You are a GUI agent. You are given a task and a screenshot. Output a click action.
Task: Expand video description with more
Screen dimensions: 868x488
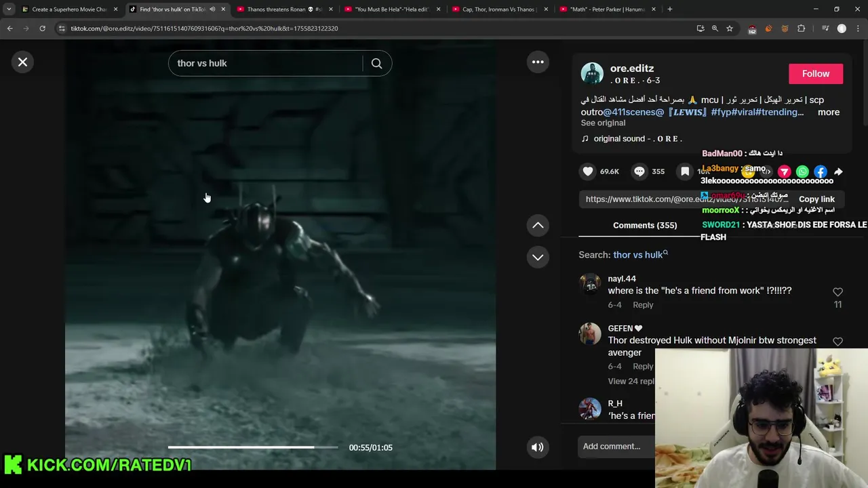(829, 113)
